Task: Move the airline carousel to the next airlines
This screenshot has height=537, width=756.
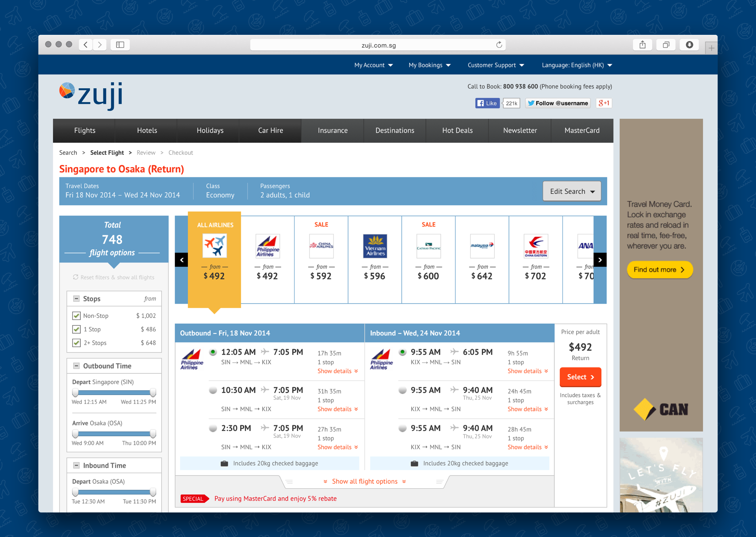Action: 600,260
